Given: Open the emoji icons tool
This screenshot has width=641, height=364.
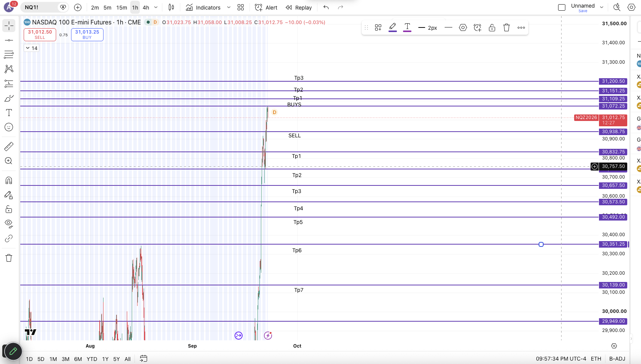Looking at the screenshot, I should point(9,127).
